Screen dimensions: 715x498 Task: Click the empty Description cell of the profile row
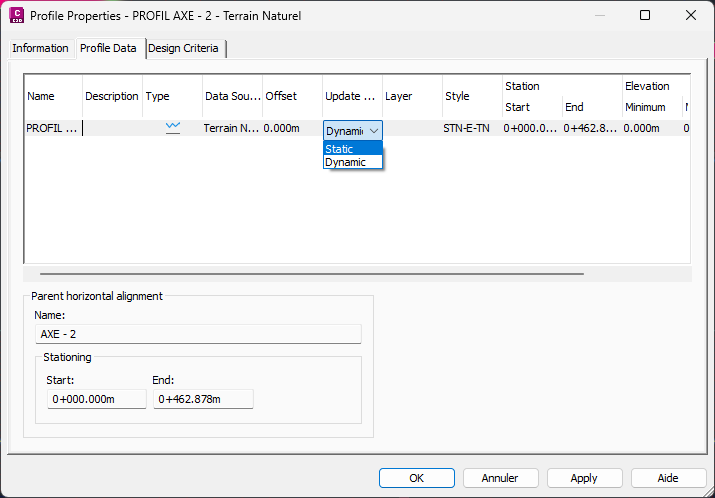[x=113, y=128]
